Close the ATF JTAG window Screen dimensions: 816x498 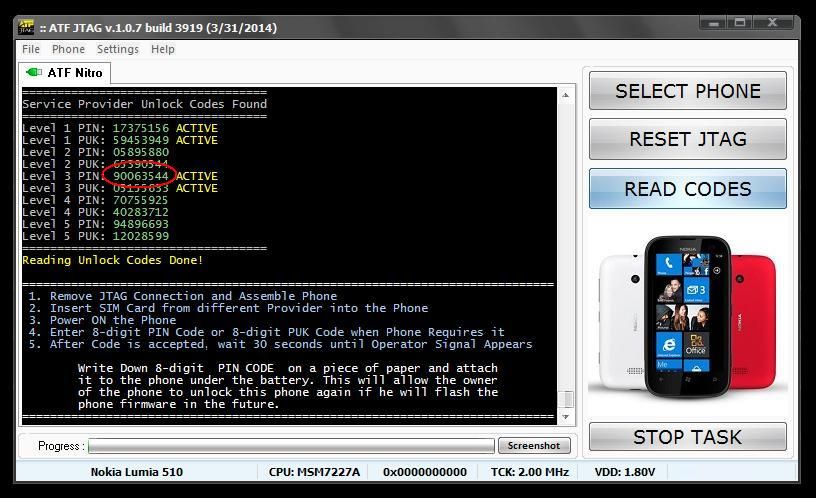tap(773, 23)
